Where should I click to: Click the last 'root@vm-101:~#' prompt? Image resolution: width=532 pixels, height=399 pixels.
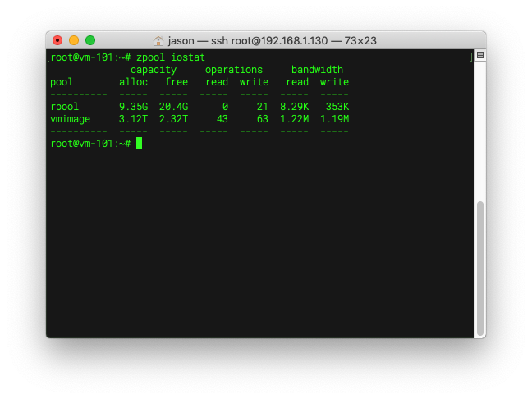90,144
